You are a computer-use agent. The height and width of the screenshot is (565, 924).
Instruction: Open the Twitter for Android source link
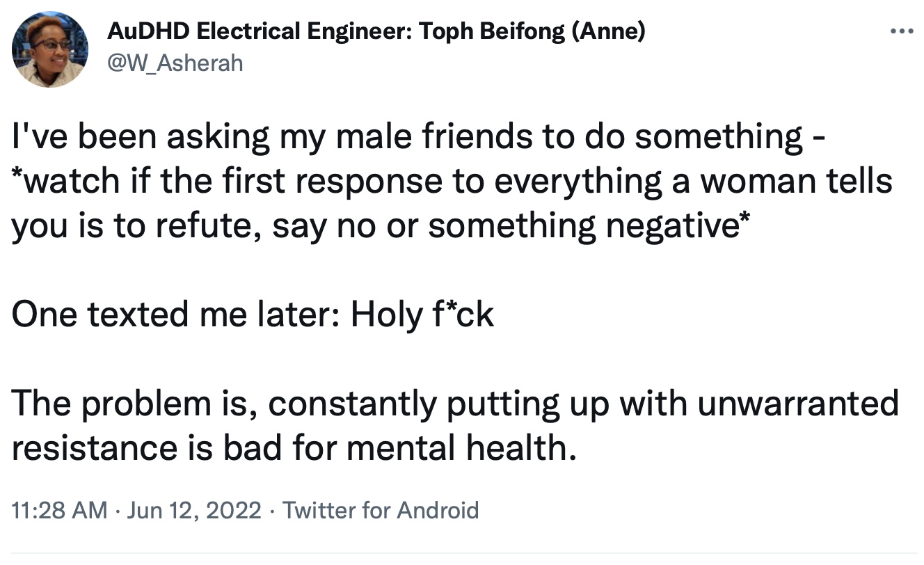[381, 511]
